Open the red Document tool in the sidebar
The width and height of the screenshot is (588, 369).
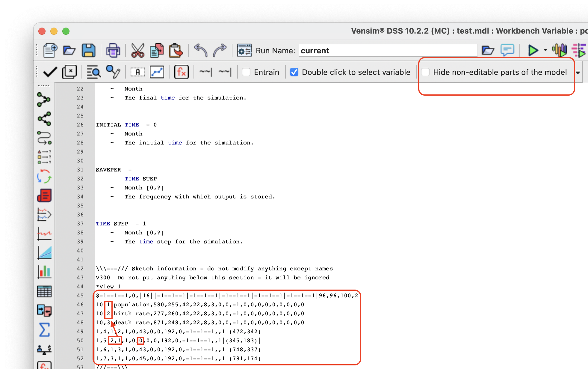[x=44, y=195]
